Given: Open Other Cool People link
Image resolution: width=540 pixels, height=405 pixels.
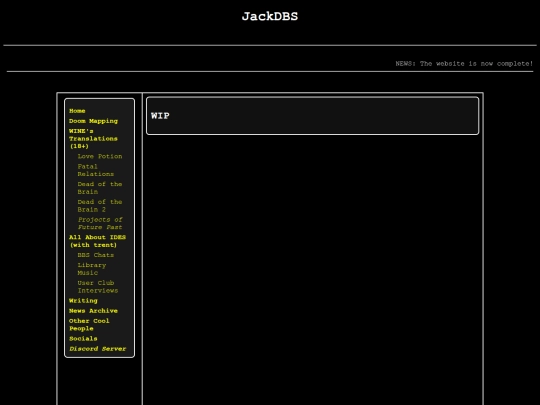Looking at the screenshot, I should pos(89,324).
